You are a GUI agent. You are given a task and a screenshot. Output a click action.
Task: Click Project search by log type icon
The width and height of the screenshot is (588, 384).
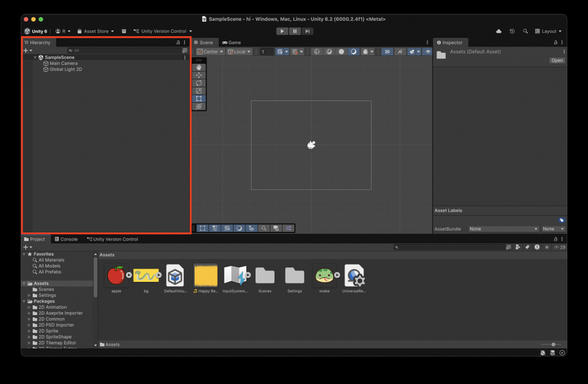[x=537, y=247]
